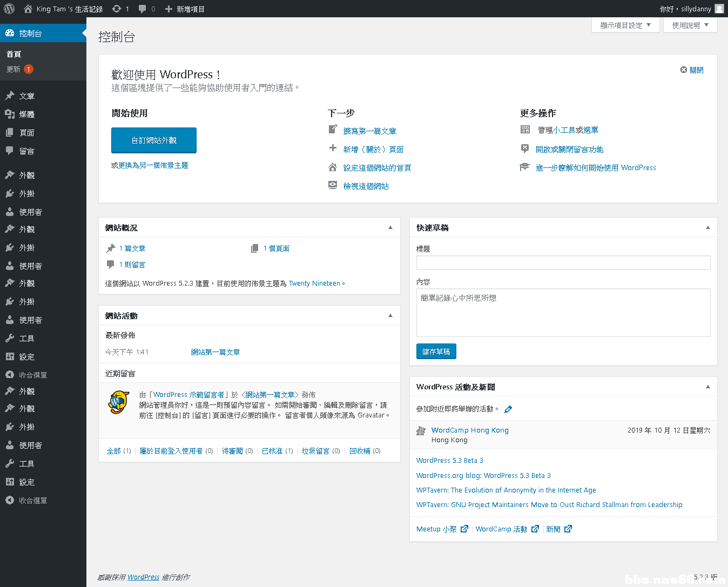The image size is (728, 587).
Task: Open the 文章 (Posts) sidebar menu
Action: click(26, 96)
